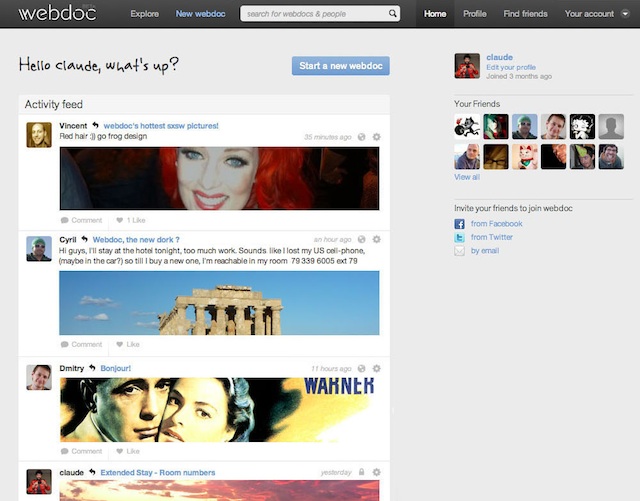The height and width of the screenshot is (501, 640).
Task: Open gear menu on claude's Extended Stay post
Action: (376, 472)
